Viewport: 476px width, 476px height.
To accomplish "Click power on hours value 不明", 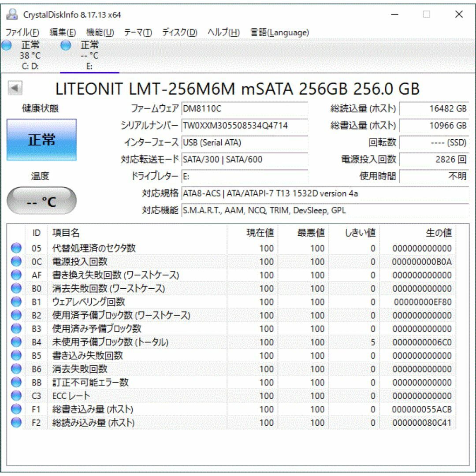I will pos(434,176).
